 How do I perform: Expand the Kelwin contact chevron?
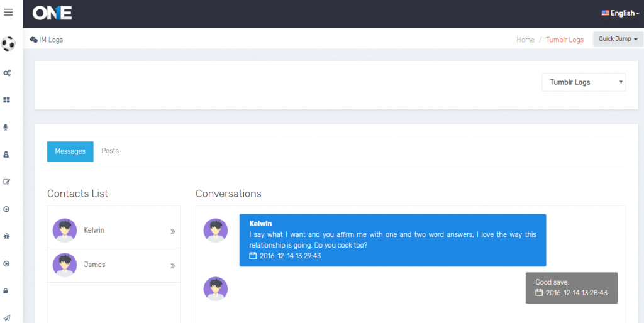pyautogui.click(x=172, y=231)
